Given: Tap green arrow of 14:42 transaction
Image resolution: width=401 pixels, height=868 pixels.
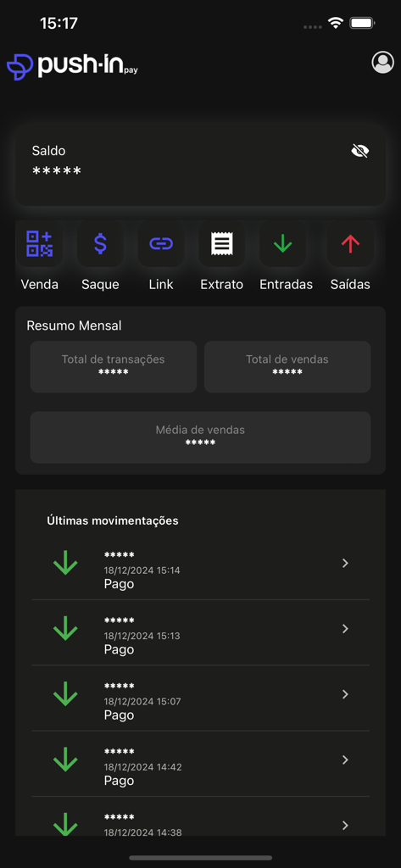Looking at the screenshot, I should coord(65,759).
